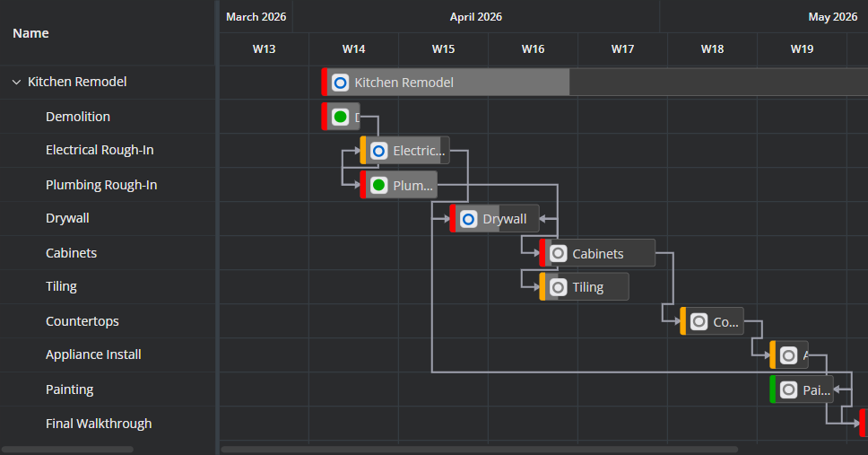
Task: Click the W19 week header
Action: click(803, 48)
